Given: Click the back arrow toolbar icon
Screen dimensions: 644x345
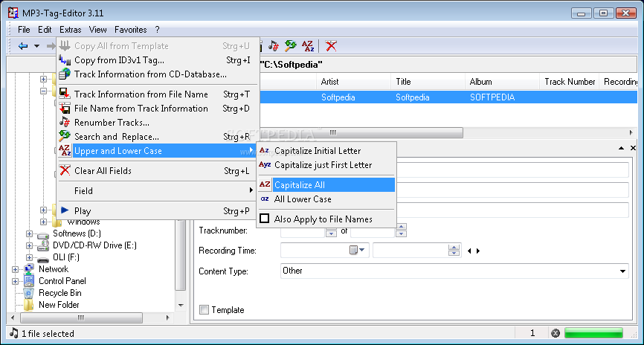Looking at the screenshot, I should [x=23, y=46].
